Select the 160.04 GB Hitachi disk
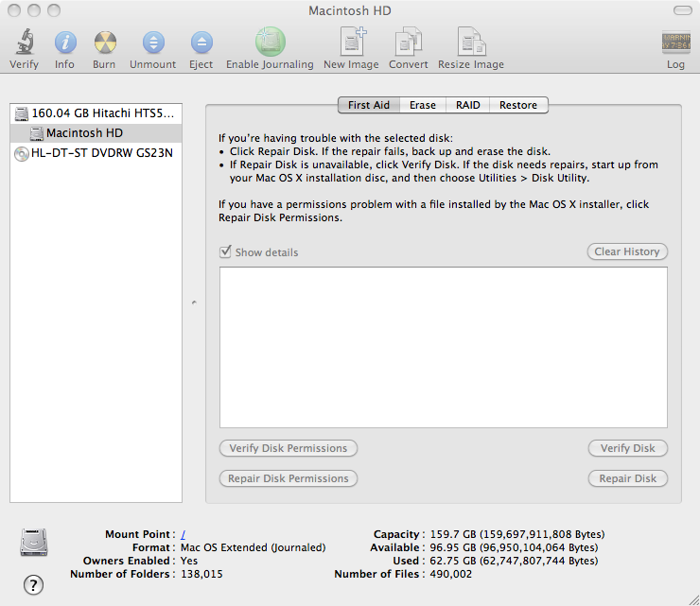This screenshot has width=700, height=606. 96,113
